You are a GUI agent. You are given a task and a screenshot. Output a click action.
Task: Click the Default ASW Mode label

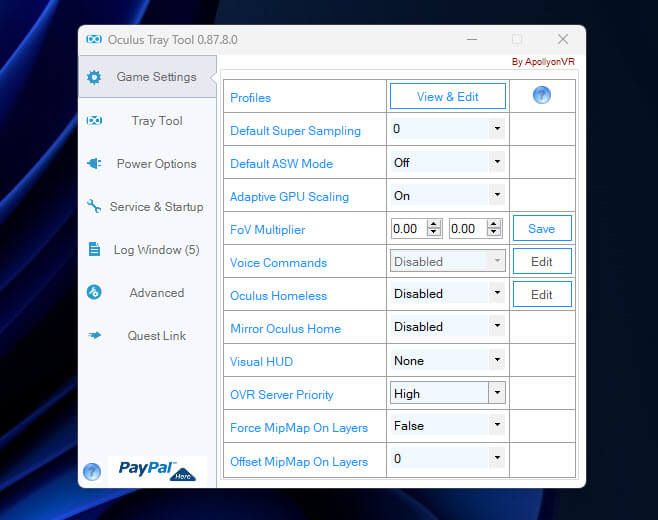(282, 164)
